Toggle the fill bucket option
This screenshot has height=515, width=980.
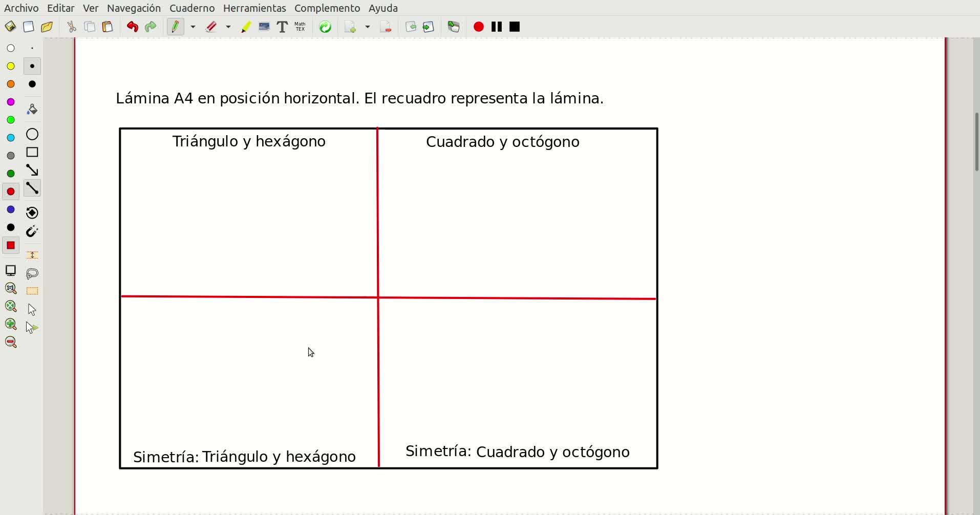[32, 109]
